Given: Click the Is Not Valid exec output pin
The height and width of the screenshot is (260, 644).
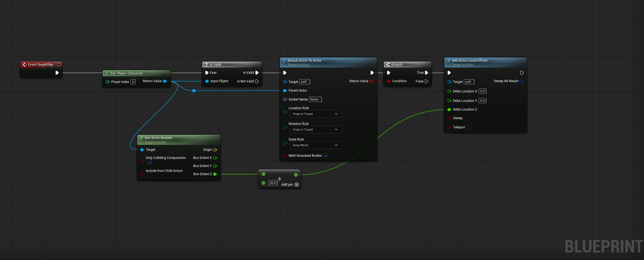Looking at the screenshot, I should point(257,81).
